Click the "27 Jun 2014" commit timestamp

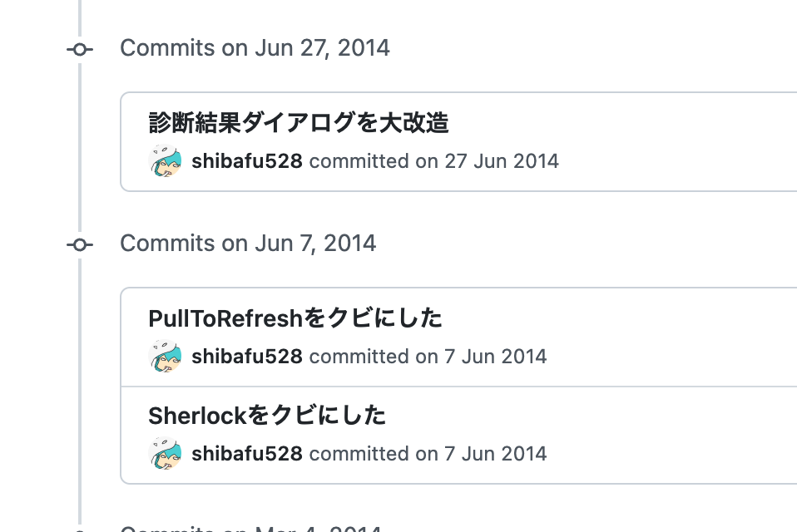502,161
